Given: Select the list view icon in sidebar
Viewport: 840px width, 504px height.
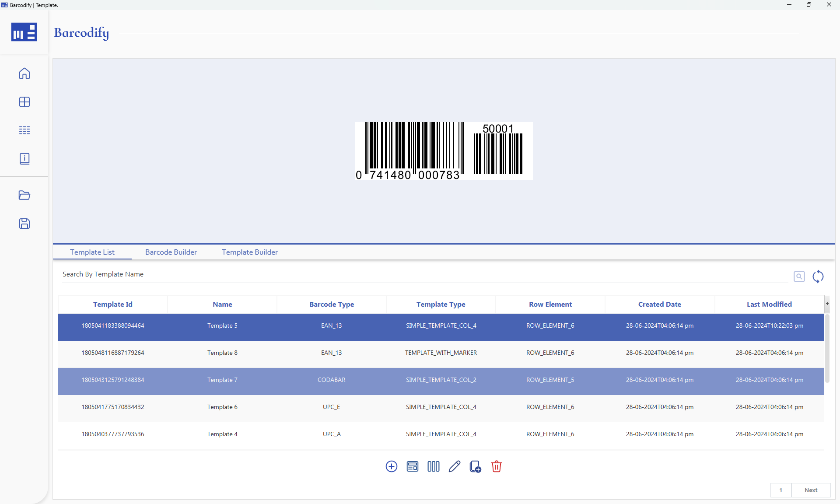Looking at the screenshot, I should [24, 130].
